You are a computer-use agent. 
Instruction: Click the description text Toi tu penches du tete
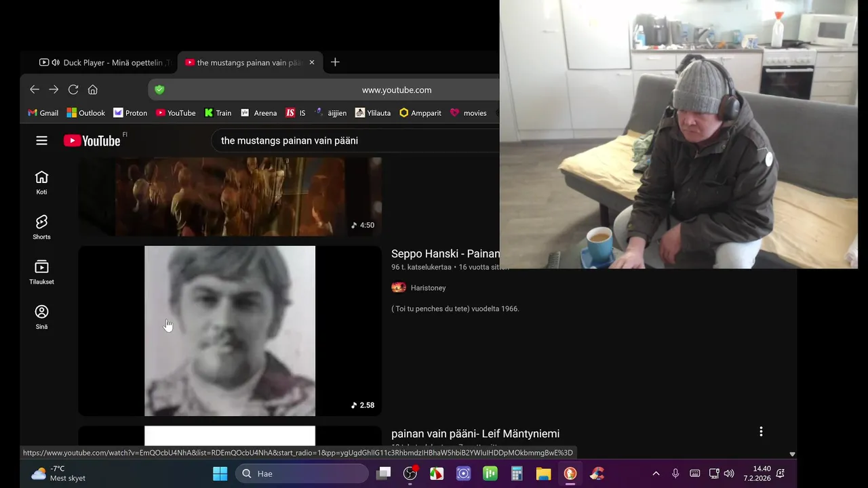click(x=455, y=308)
